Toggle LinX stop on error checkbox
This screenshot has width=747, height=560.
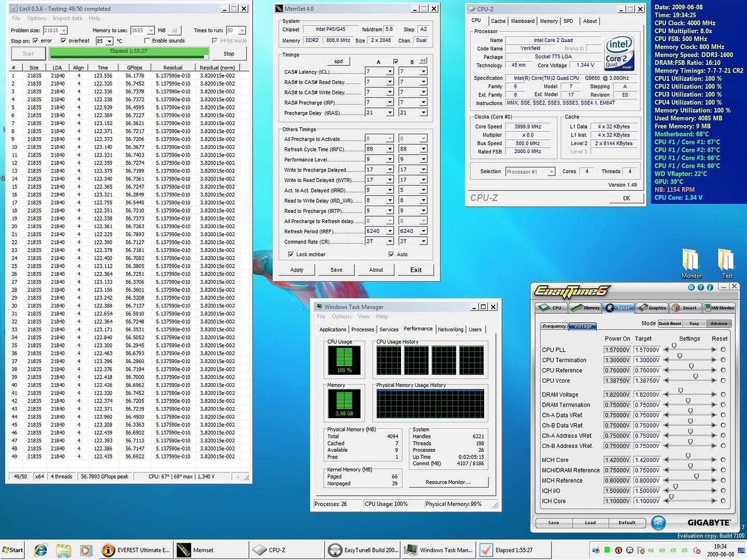coord(35,40)
